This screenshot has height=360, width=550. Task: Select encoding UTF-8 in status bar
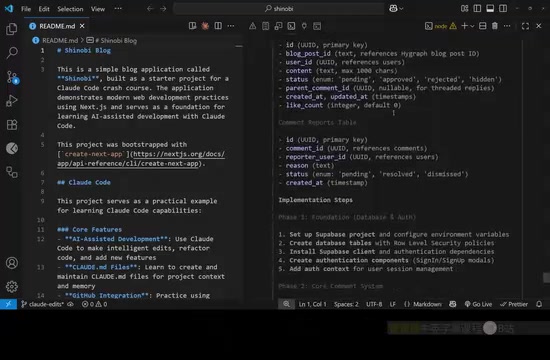coord(374,304)
